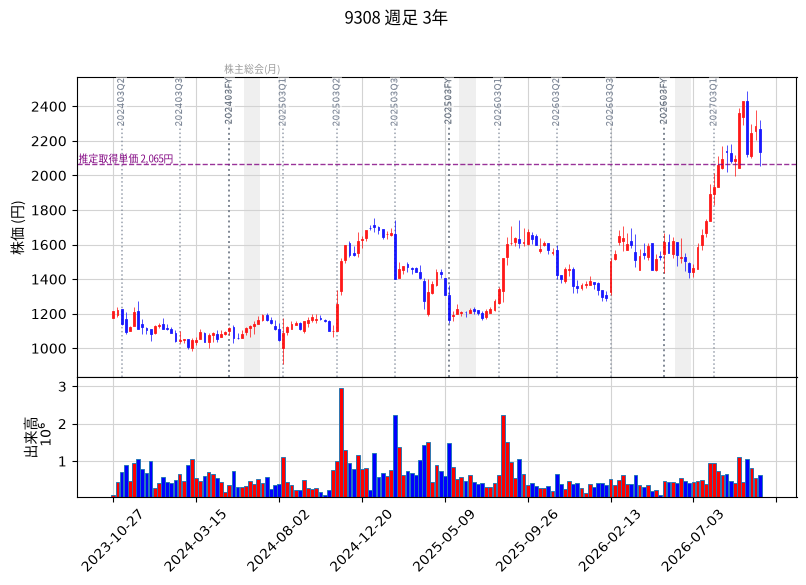Select the "株価 (円)" y-axis label
Viewport: 806px width, 585px height.
18,227
